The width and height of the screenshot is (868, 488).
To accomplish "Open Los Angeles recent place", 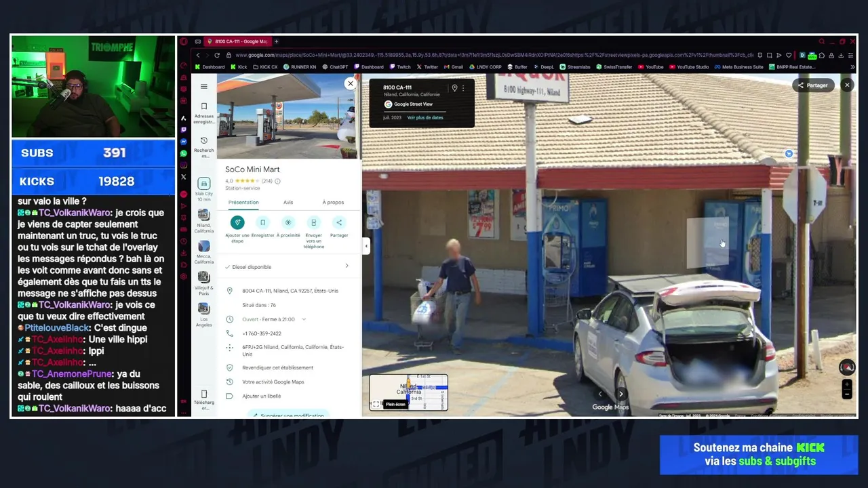I will point(203,315).
